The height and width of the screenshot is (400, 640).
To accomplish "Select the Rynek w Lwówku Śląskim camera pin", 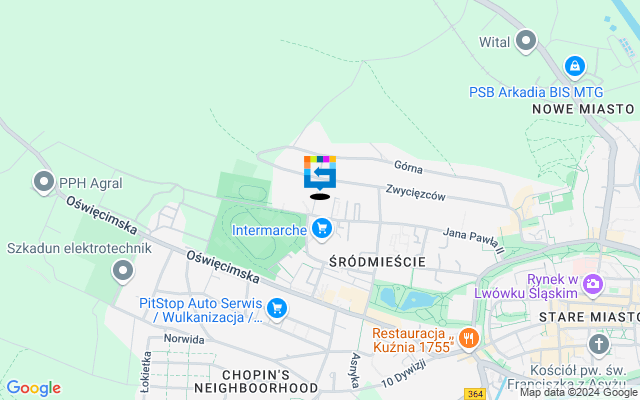I will pos(593,284).
